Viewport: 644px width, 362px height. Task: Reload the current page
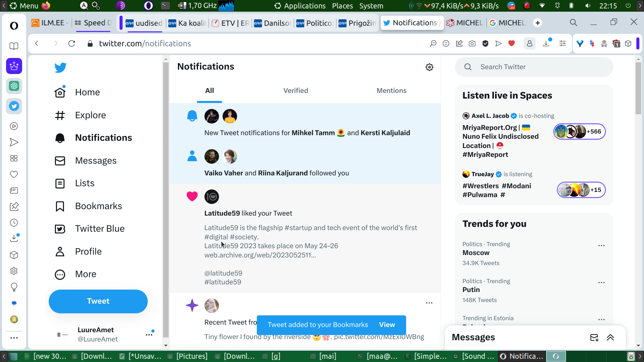click(x=72, y=43)
